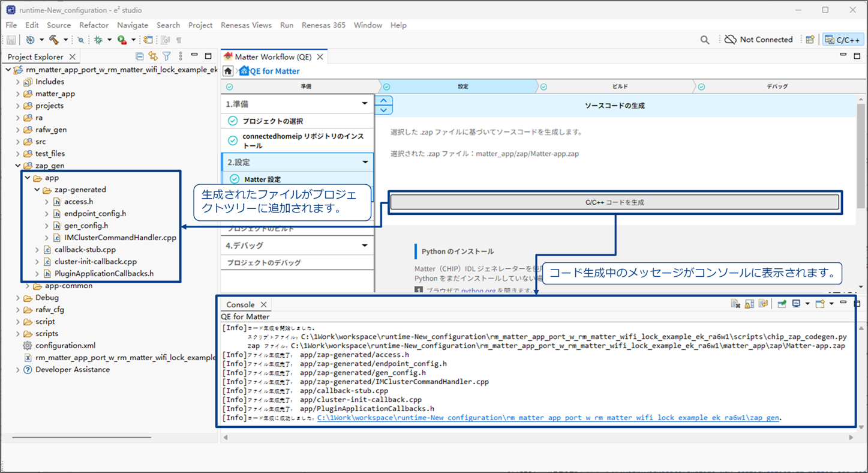868x473 pixels.
Task: Open the Renesas Views menu
Action: pos(246,25)
